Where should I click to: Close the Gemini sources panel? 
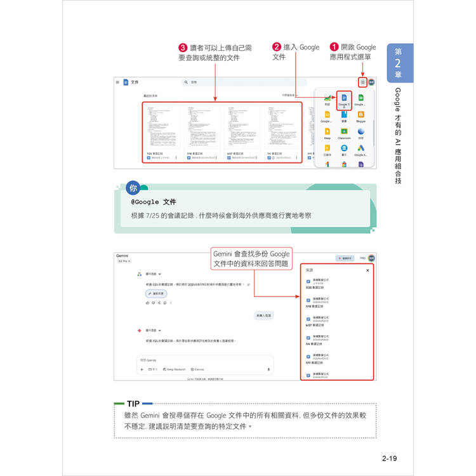(x=367, y=270)
